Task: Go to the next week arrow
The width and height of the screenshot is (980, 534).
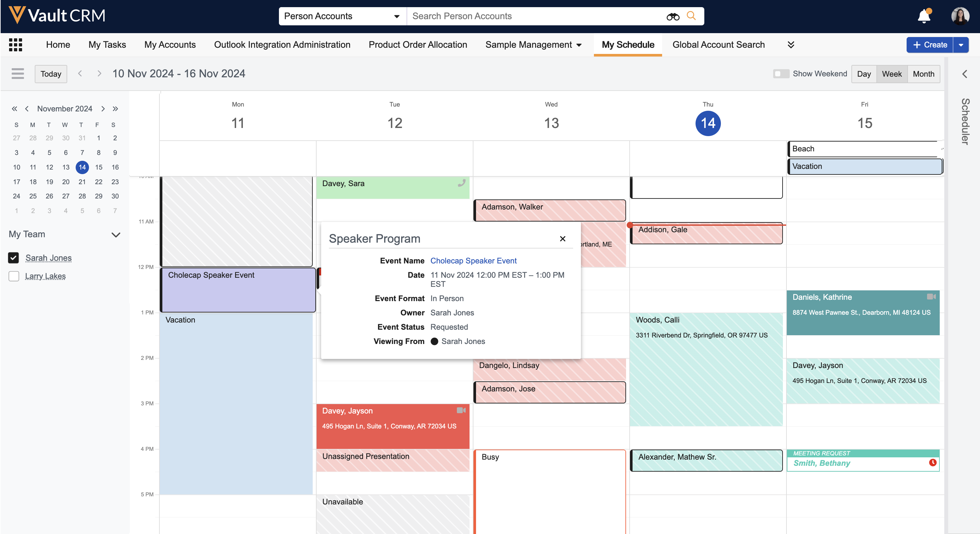Action: 99,73
